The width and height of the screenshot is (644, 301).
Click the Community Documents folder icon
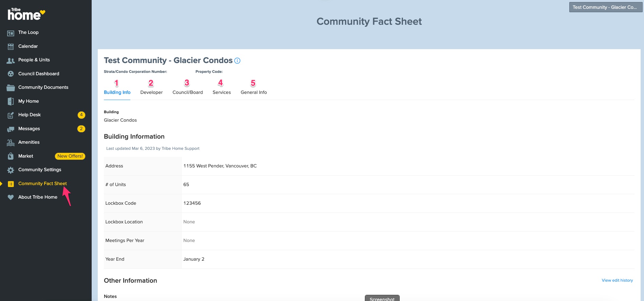pos(11,88)
